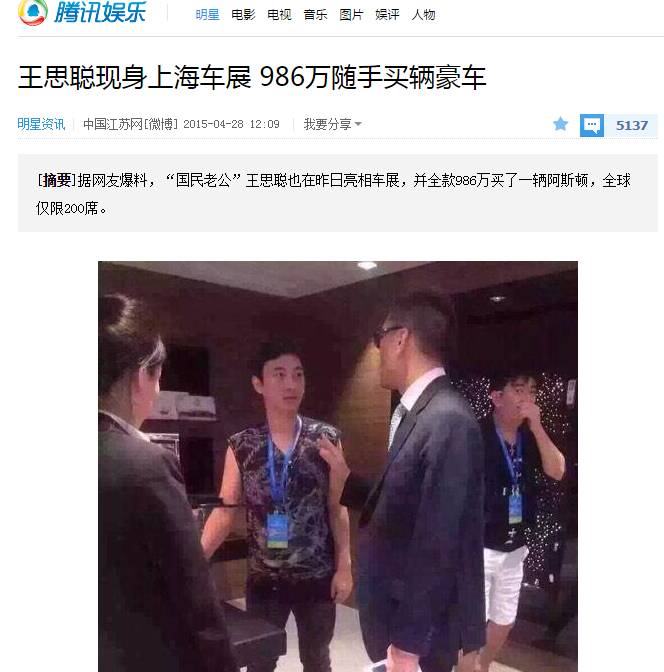Image resolution: width=664 pixels, height=672 pixels.
Task: Click the [微博] link beside the source
Action: point(161,124)
